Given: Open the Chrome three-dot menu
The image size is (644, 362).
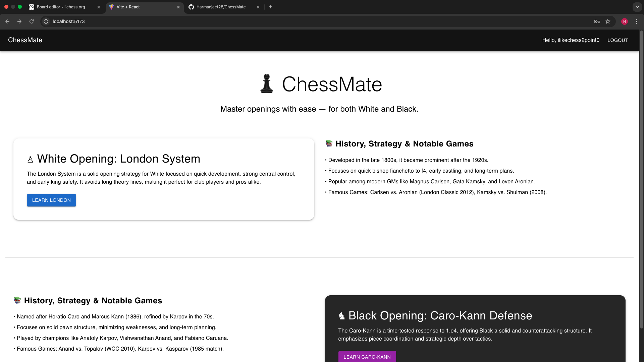Looking at the screenshot, I should [x=637, y=21].
